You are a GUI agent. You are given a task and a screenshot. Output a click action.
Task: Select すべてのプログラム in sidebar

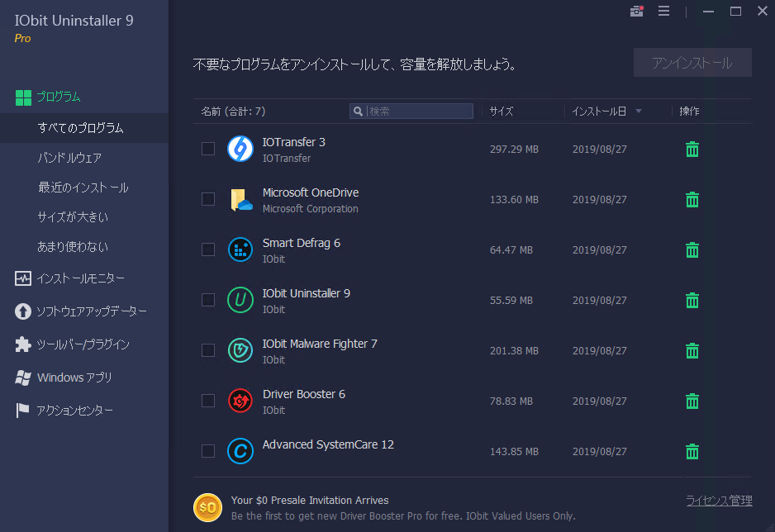[81, 128]
